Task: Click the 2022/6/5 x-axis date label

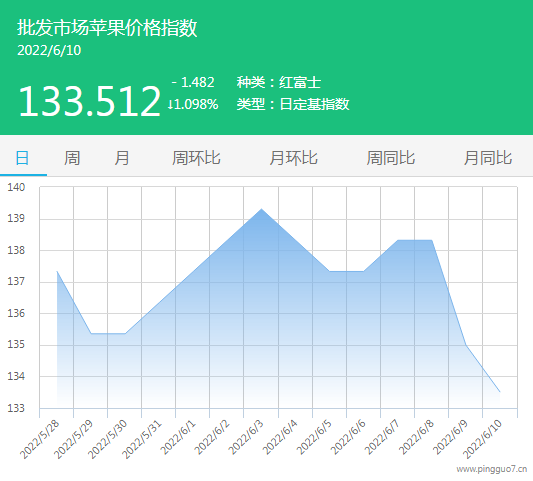Action: 314,438
